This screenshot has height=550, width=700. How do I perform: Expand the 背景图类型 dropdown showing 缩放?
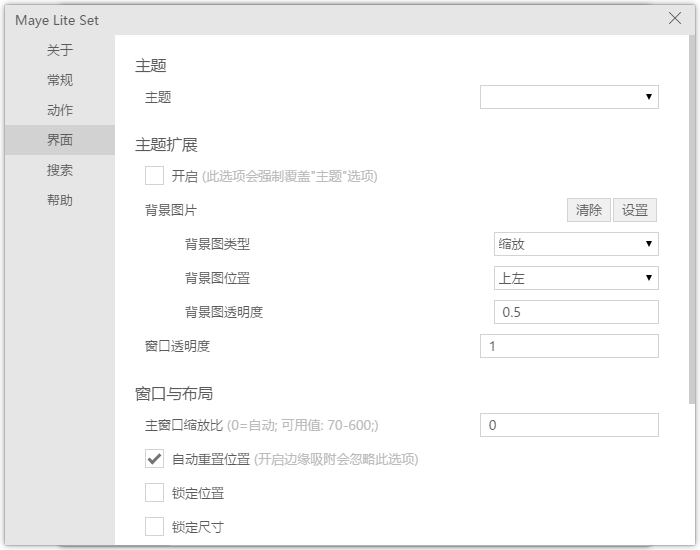[576, 244]
